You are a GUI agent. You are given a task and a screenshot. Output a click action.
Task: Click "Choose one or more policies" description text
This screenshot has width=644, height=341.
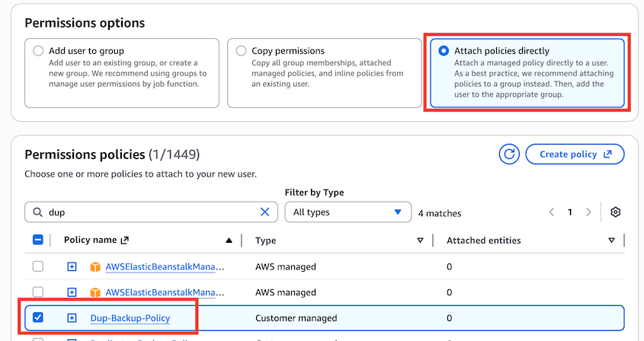tap(140, 174)
